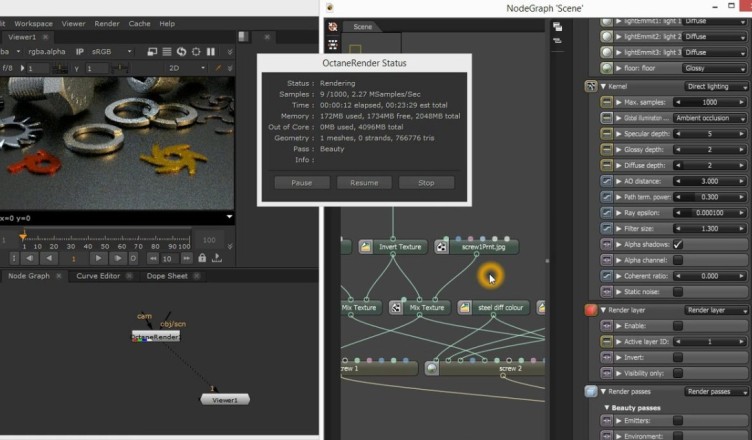The height and width of the screenshot is (440, 752).
Task: Open the Viewer menu
Action: tap(73, 24)
